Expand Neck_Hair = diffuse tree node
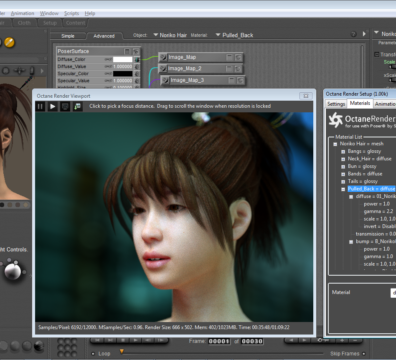The height and width of the screenshot is (360, 396). point(343,159)
